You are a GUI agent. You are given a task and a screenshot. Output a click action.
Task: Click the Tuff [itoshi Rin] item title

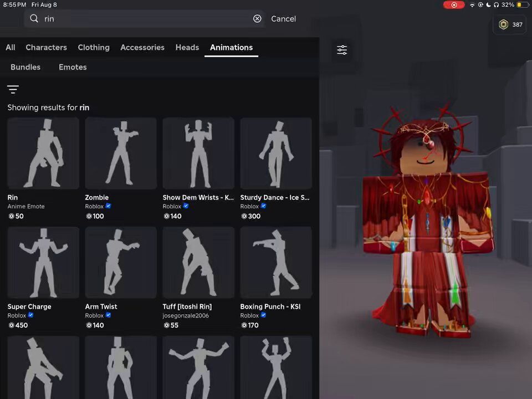click(187, 306)
